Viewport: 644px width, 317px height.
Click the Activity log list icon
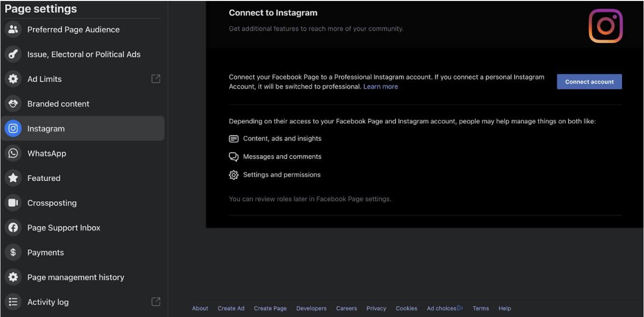(x=13, y=302)
